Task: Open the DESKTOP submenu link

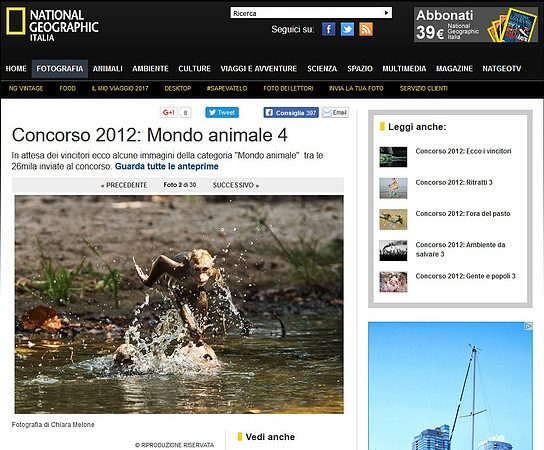Action: pos(178,88)
